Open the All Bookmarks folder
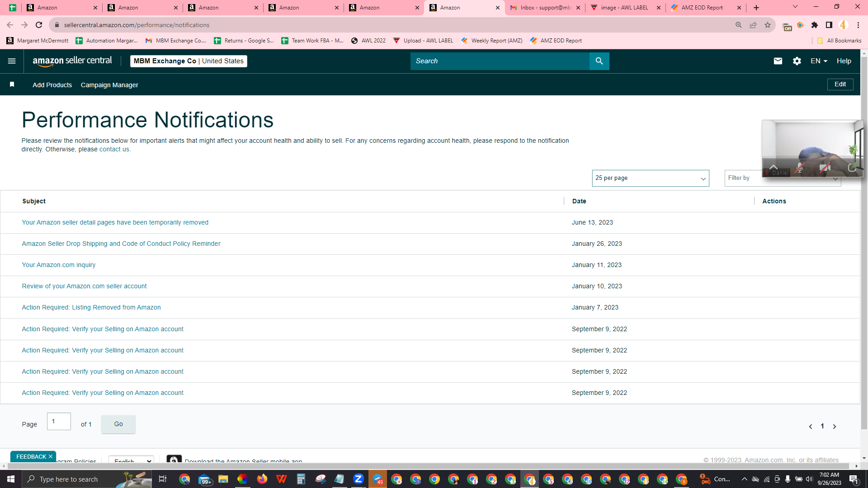The width and height of the screenshot is (868, 488). point(839,41)
